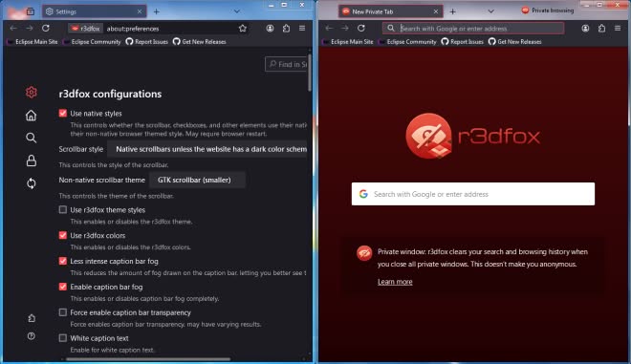Open the Support help icon in the sidebar

point(32,336)
